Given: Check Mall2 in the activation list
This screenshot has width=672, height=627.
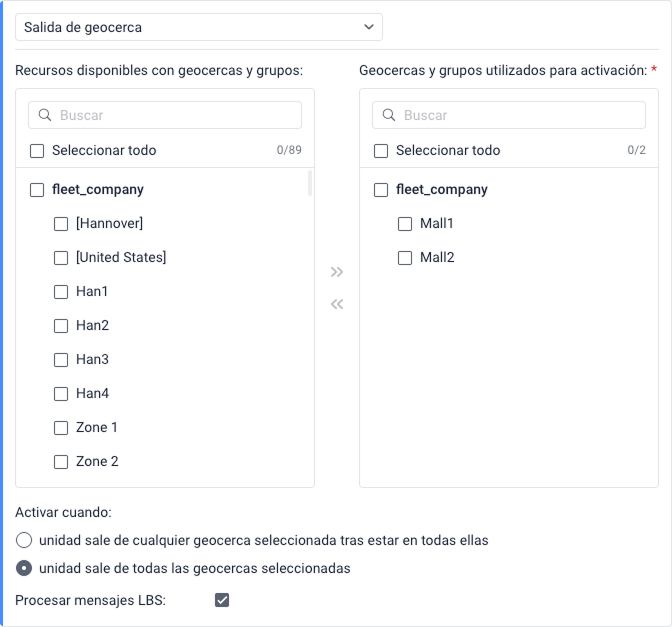Looking at the screenshot, I should 405,258.
